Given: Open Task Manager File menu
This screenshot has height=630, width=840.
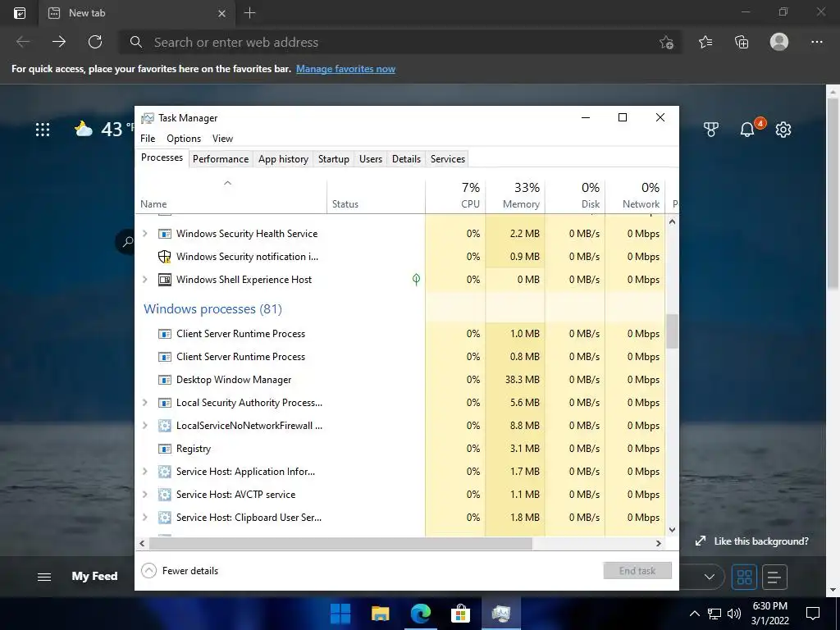Looking at the screenshot, I should coord(148,138).
